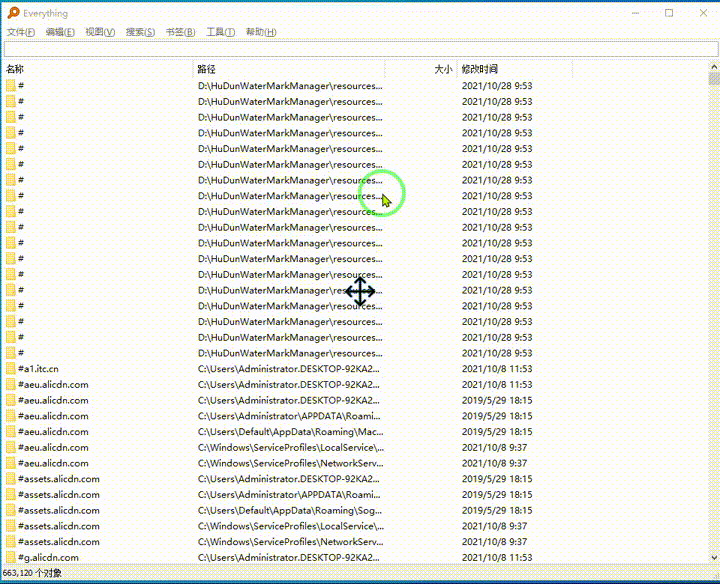
Task: Click folder icon of #assets.alicdn.com under LocalService path
Action: tap(11, 526)
